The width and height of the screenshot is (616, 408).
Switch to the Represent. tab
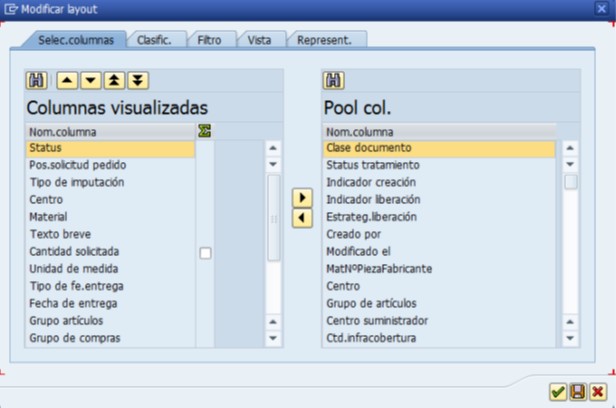tap(324, 40)
